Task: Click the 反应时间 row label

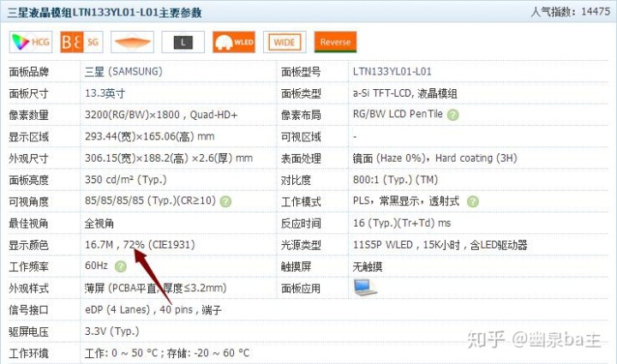Action: [x=301, y=224]
